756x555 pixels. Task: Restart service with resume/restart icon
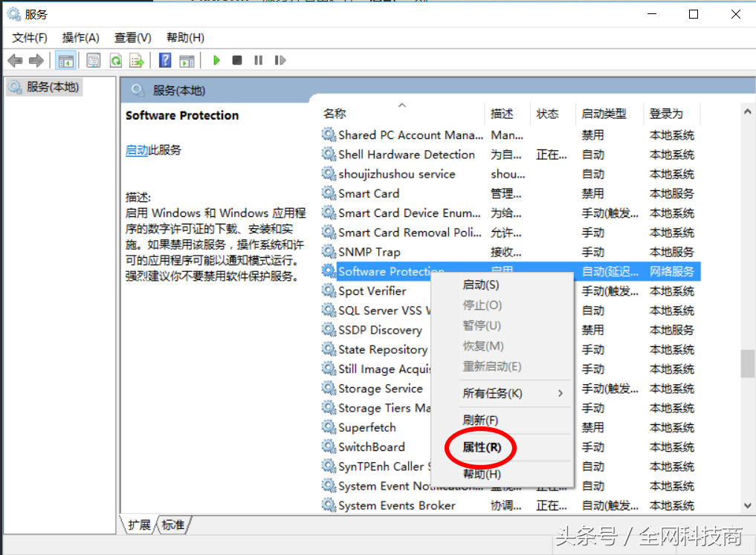[280, 60]
